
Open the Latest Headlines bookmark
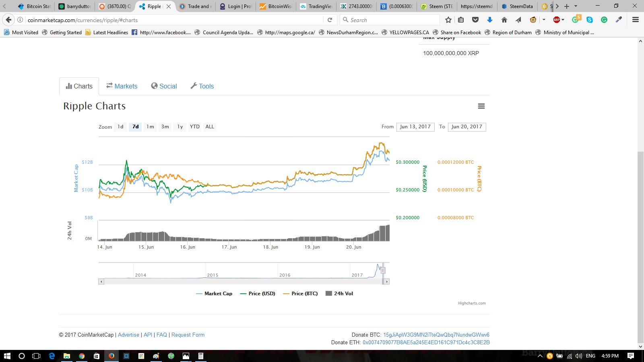pos(107,32)
